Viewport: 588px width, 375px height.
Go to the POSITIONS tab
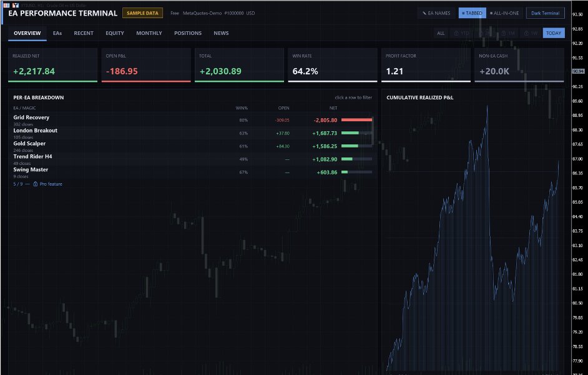pyautogui.click(x=188, y=33)
